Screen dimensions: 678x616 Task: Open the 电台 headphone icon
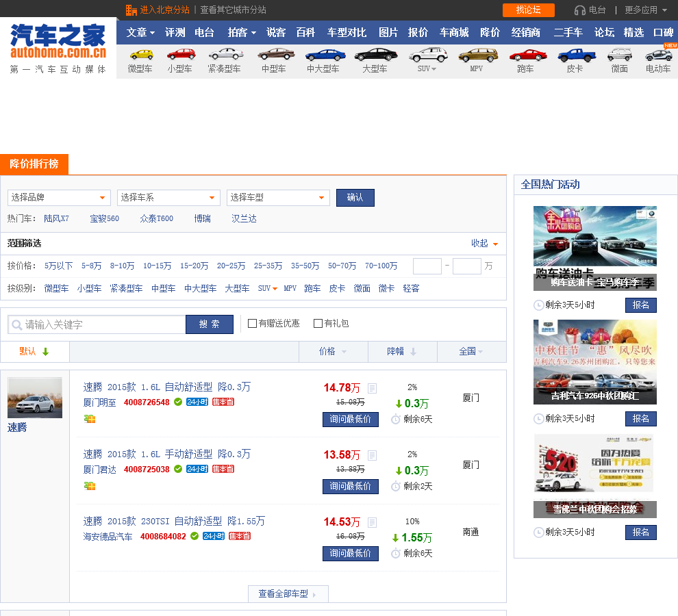click(x=580, y=10)
